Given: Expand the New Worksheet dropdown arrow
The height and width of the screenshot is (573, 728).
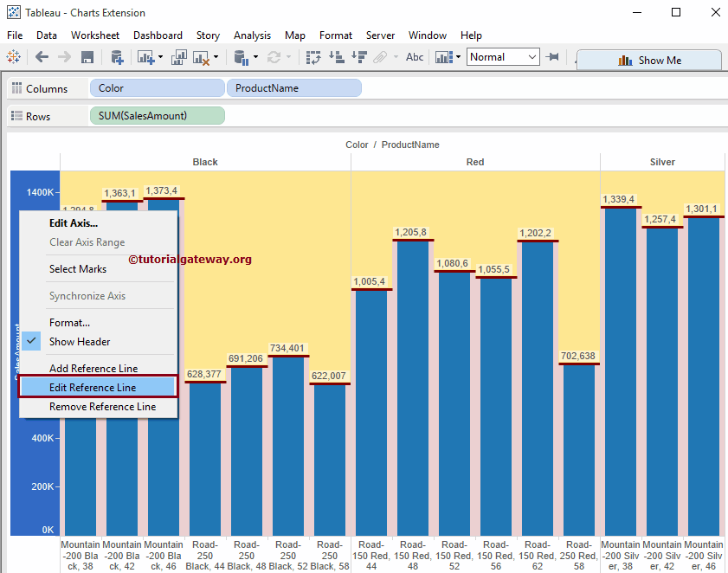Looking at the screenshot, I should [161, 57].
